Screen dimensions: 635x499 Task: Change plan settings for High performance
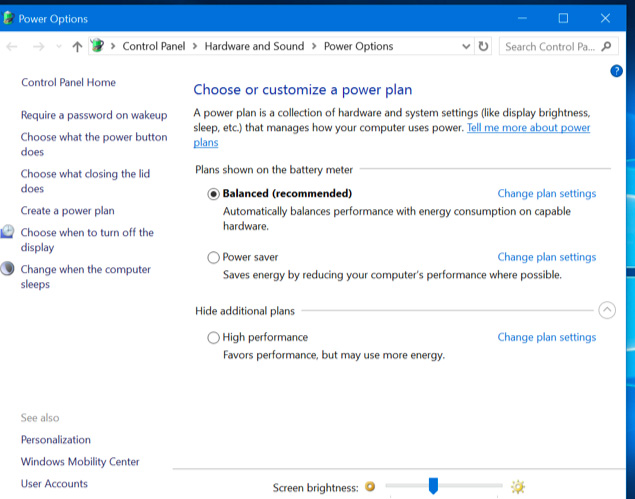pyautogui.click(x=547, y=337)
